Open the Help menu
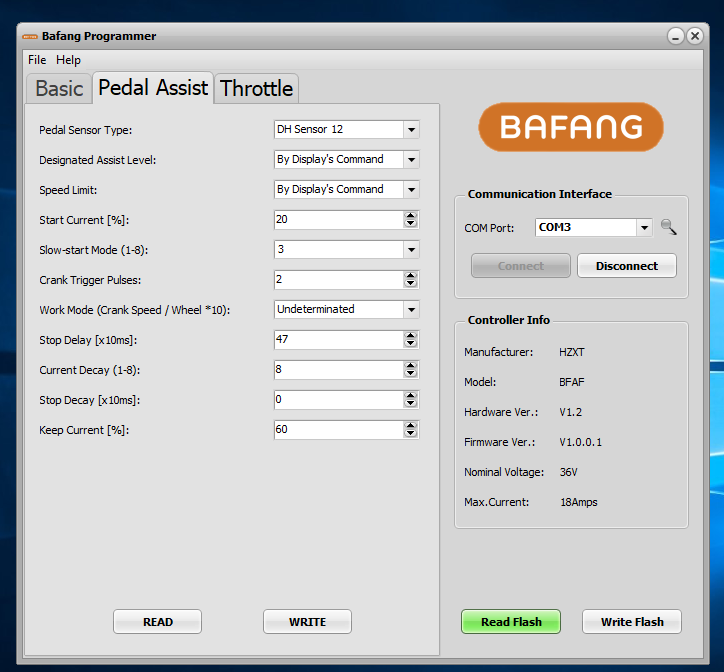The height and width of the screenshot is (672, 724). click(x=68, y=60)
